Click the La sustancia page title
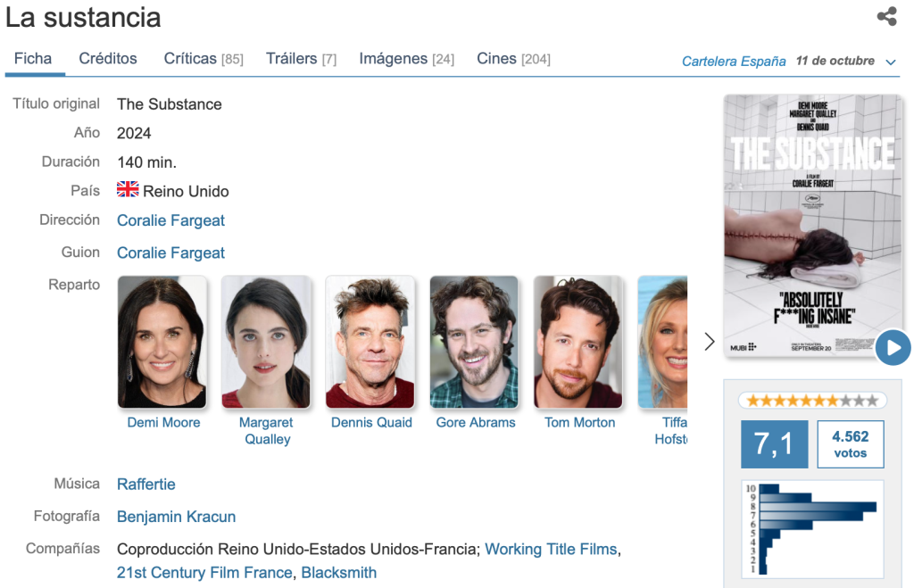 [83, 18]
